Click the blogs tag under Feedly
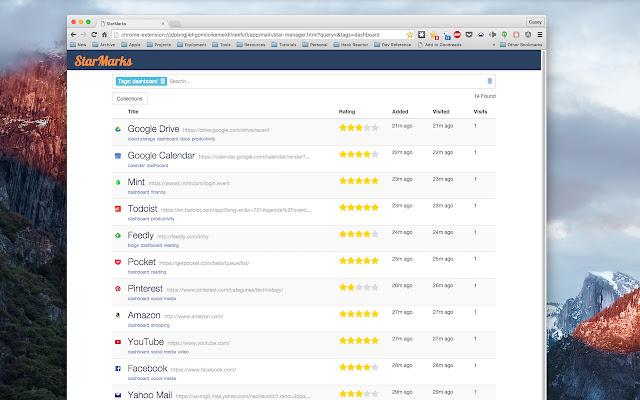640x400 pixels. [133, 245]
